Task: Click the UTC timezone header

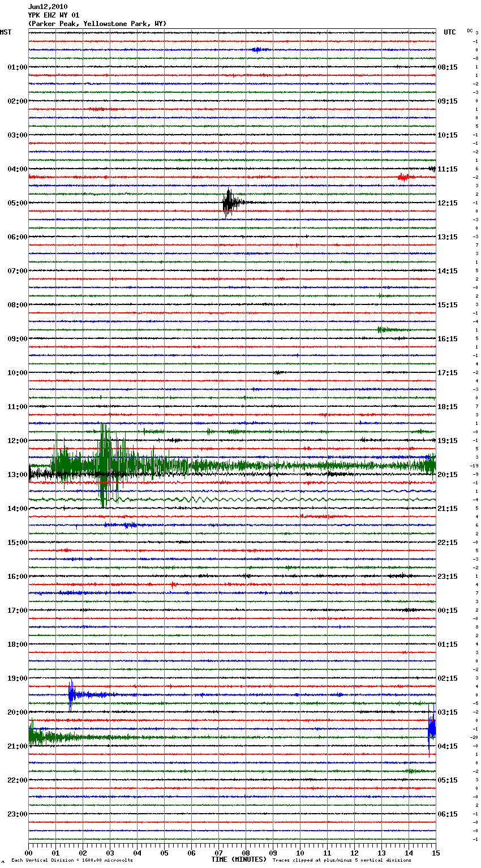Action: pyautogui.click(x=450, y=32)
